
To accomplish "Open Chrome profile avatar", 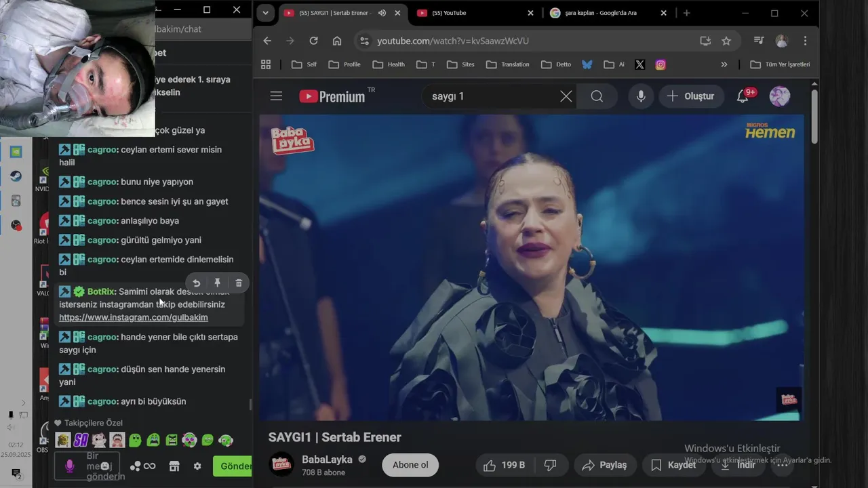I will click(781, 41).
